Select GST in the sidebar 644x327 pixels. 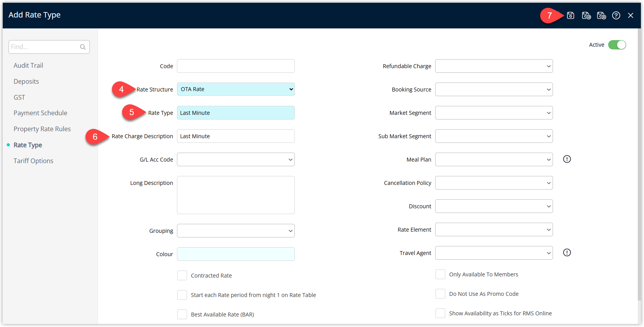(19, 97)
